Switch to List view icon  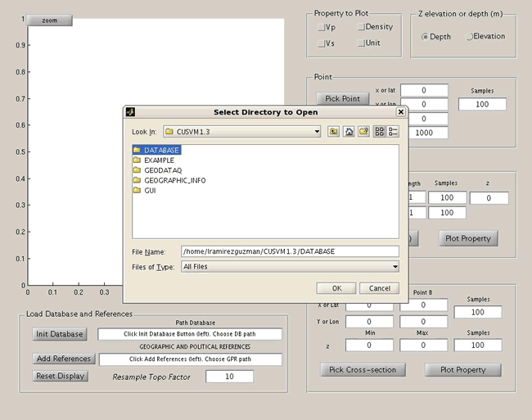pos(380,131)
